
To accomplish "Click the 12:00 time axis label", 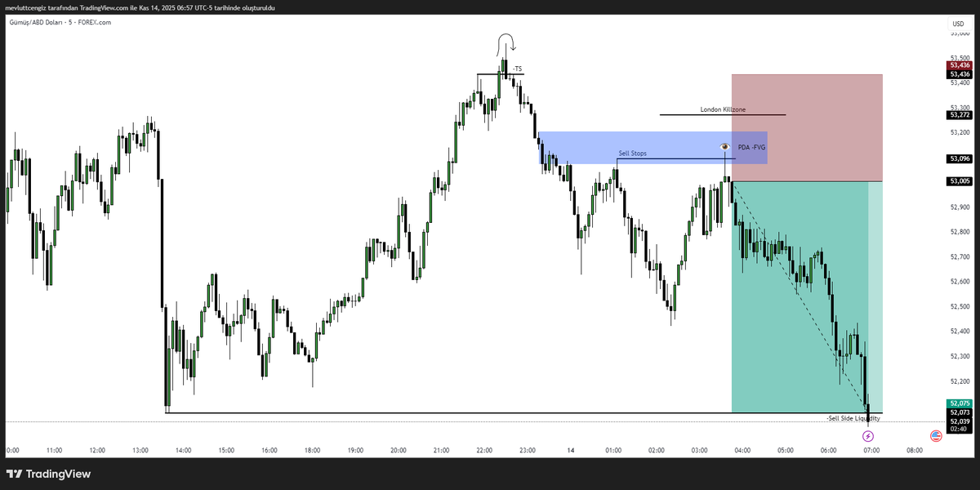I will [x=97, y=450].
